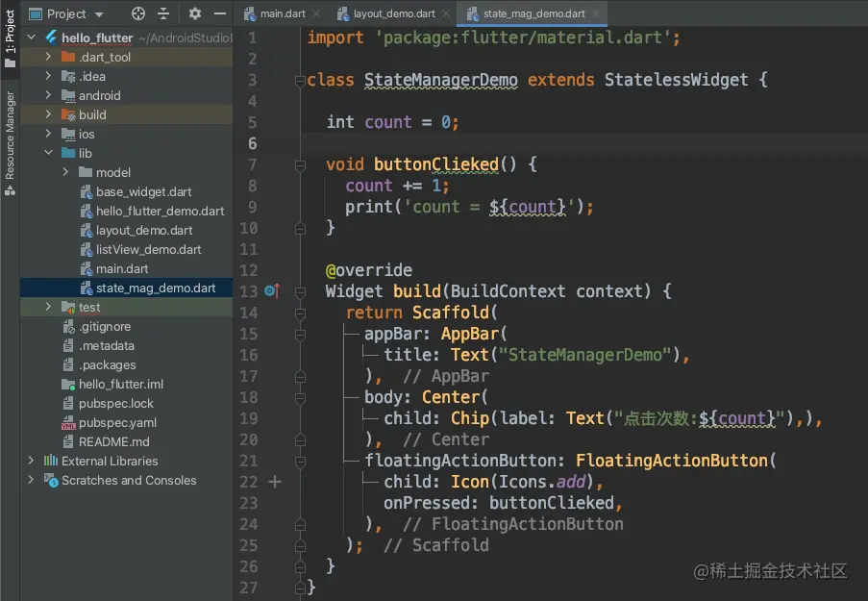Fold buttonClieked method at line 7

[300, 165]
